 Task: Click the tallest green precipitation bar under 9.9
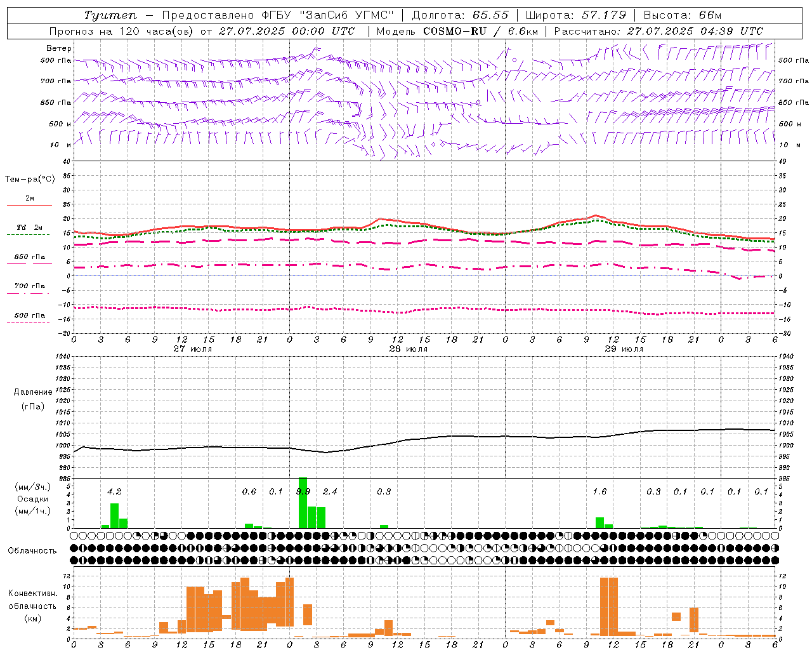tap(303, 503)
